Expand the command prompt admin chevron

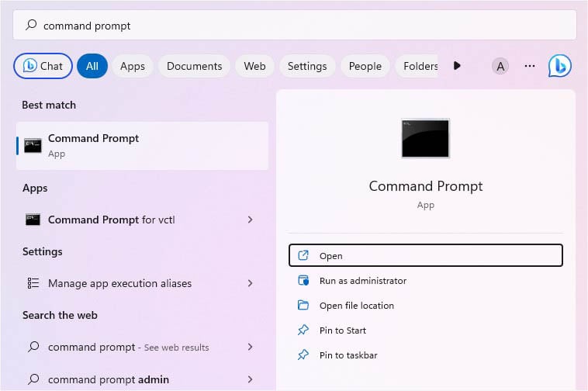pos(250,379)
